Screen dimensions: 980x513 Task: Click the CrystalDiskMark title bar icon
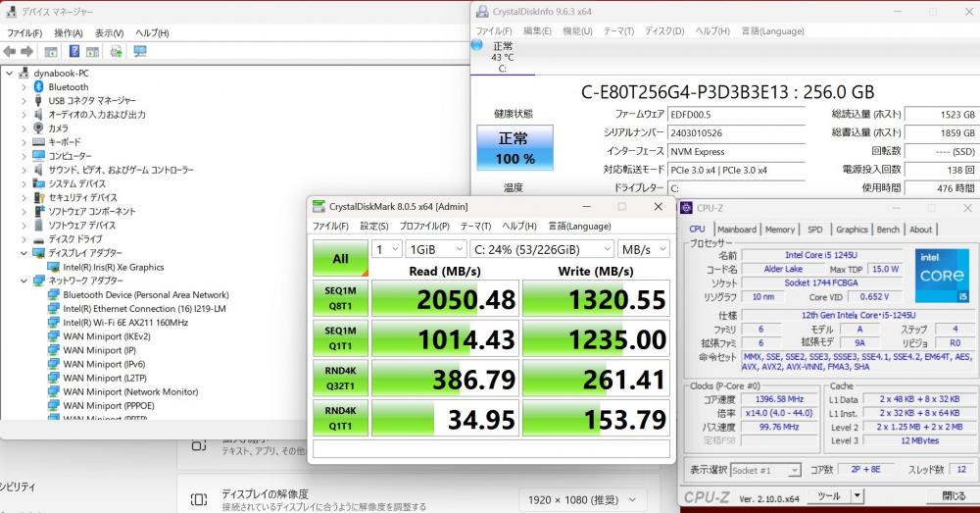point(318,206)
